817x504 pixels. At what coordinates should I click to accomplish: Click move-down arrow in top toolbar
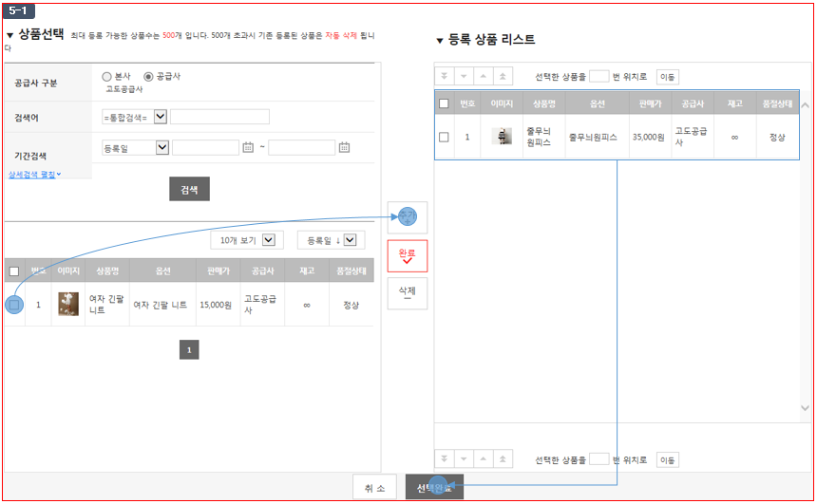[x=464, y=77]
